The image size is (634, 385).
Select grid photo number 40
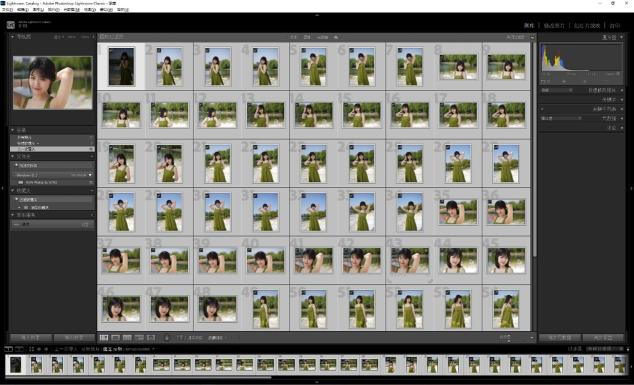pyautogui.click(x=266, y=260)
